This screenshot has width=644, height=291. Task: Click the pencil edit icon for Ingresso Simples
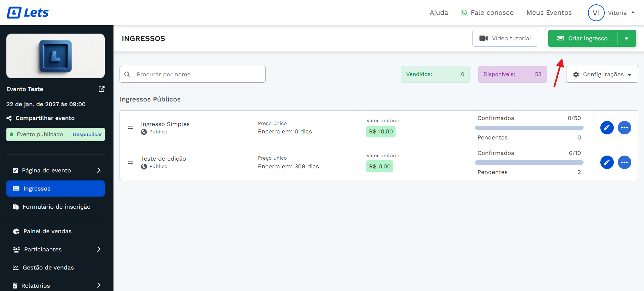[607, 128]
